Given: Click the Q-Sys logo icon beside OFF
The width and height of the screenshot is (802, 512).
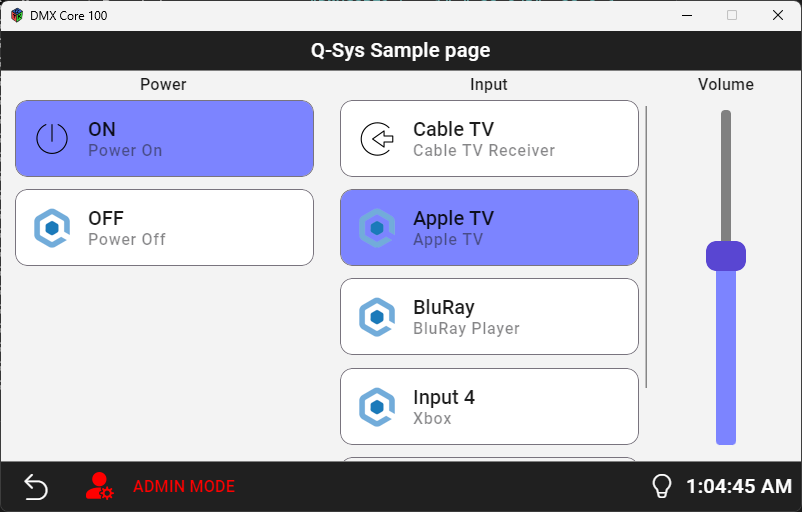Looking at the screenshot, I should (x=52, y=228).
